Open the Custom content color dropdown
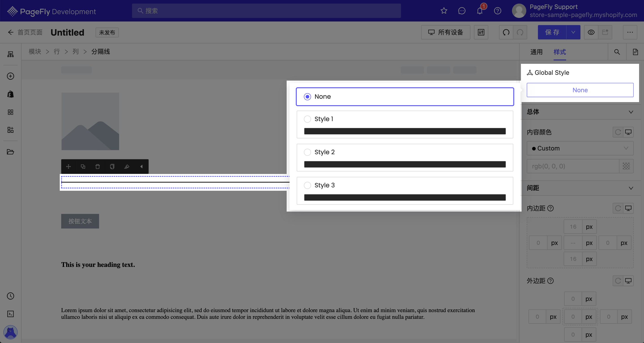644x343 pixels. click(x=580, y=148)
